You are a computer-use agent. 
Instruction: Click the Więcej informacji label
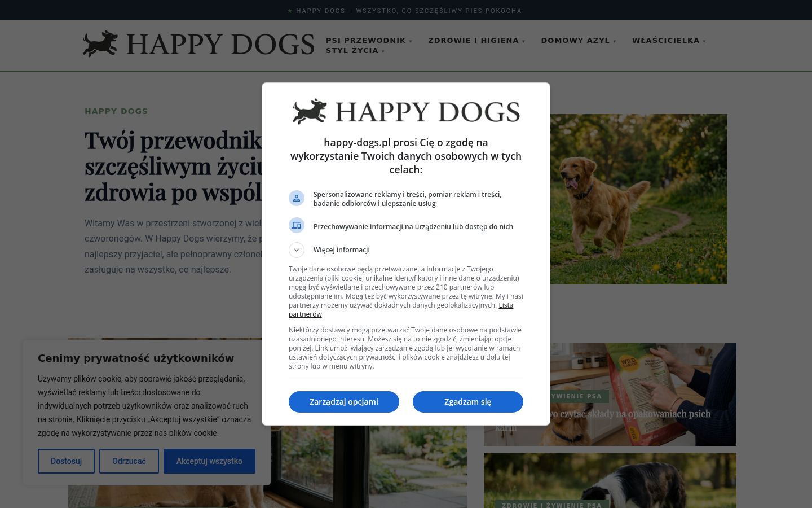point(342,249)
